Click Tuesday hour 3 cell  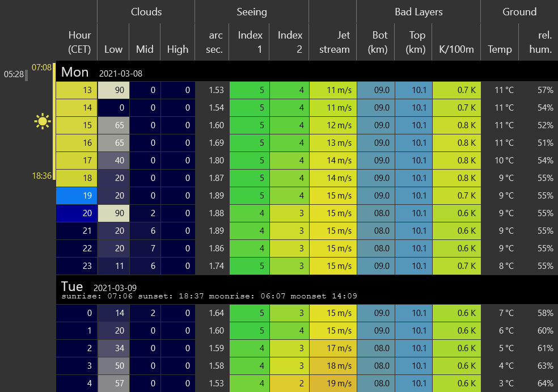pyautogui.click(x=77, y=366)
